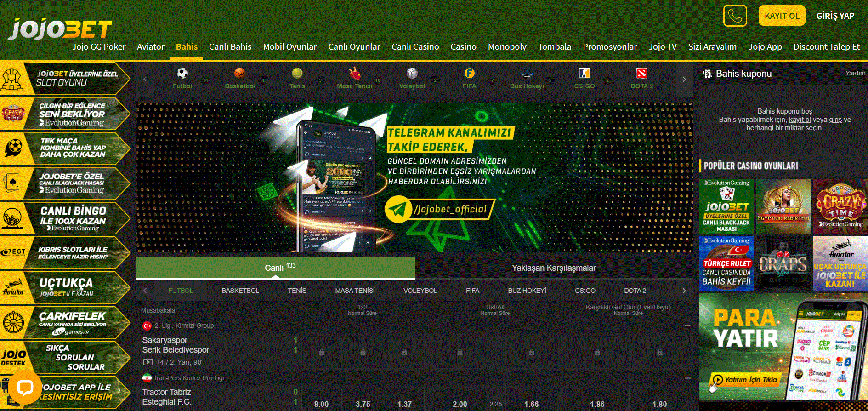
Task: Select the BASKETBOL live tab
Action: [240, 291]
